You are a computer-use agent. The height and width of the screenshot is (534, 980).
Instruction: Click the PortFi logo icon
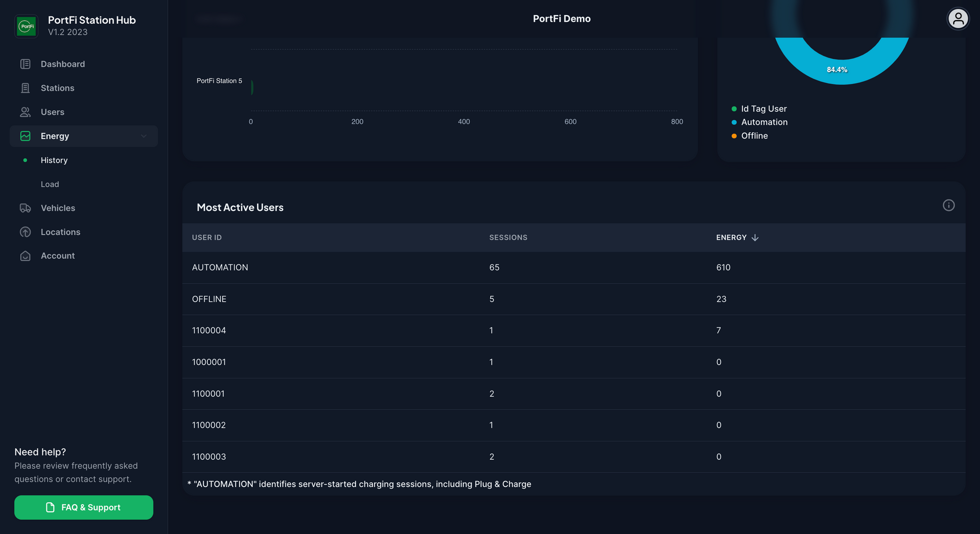click(26, 26)
